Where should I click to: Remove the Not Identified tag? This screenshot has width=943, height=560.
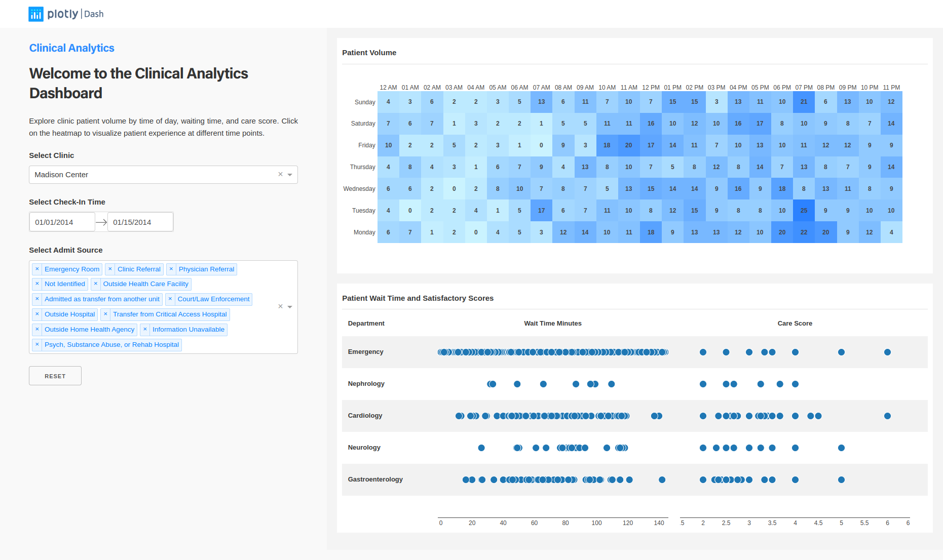(x=37, y=284)
